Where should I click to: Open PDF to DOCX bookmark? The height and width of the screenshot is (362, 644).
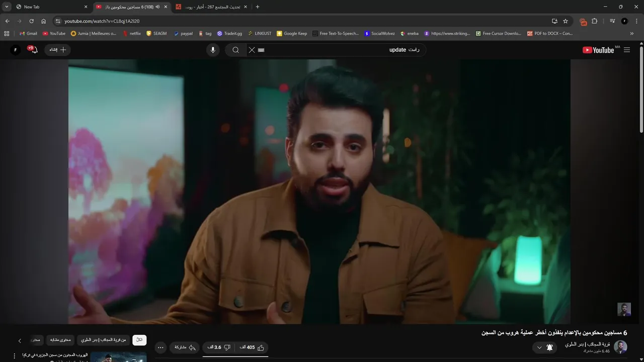coord(549,34)
